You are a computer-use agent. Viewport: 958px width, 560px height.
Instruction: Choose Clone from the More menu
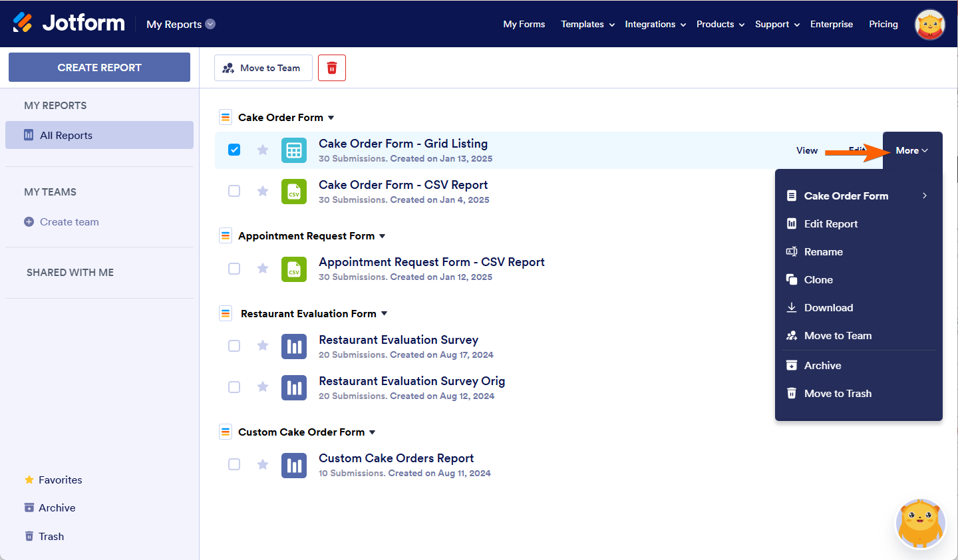pos(818,280)
